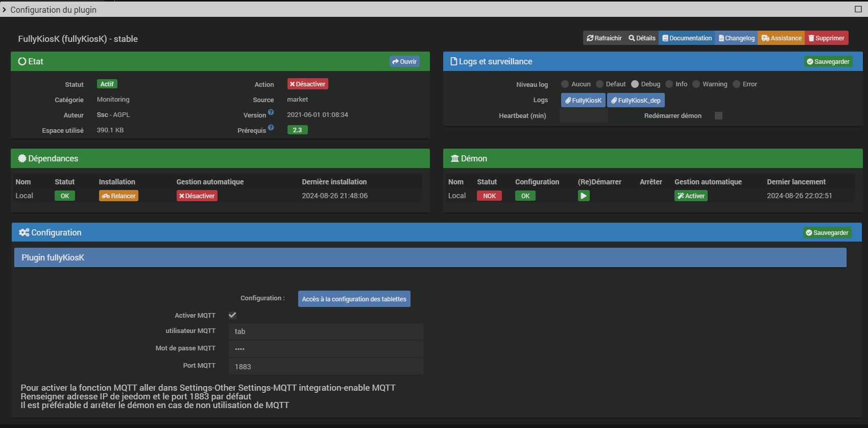Click Monitoring category value
The image size is (868, 428).
[x=113, y=100]
